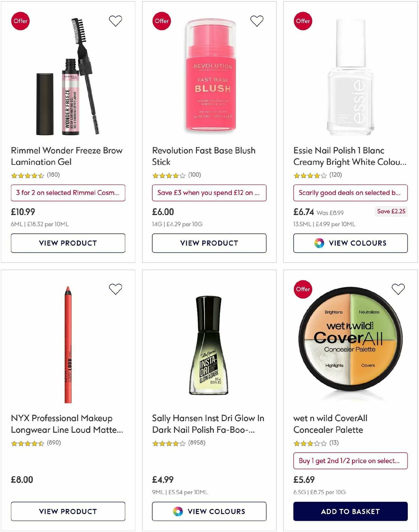Open the '3 for 2 on selected Rimmel' offer

pos(68,193)
